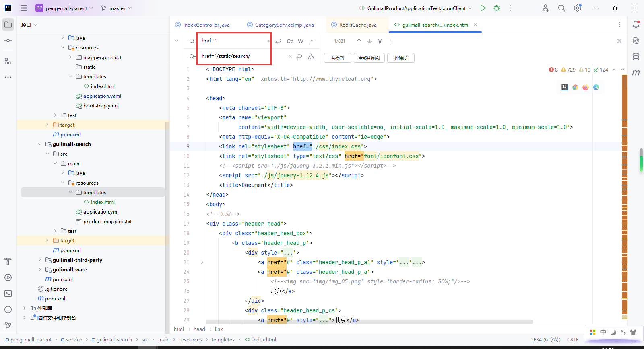
Task: Open the Structure tool window icon
Action: pos(8,61)
